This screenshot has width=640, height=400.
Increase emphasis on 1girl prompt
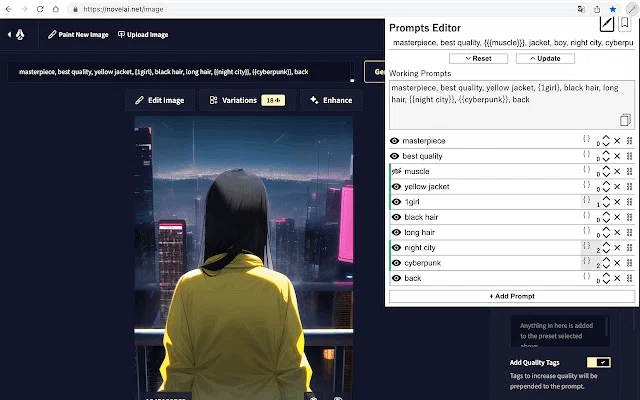pos(606,198)
